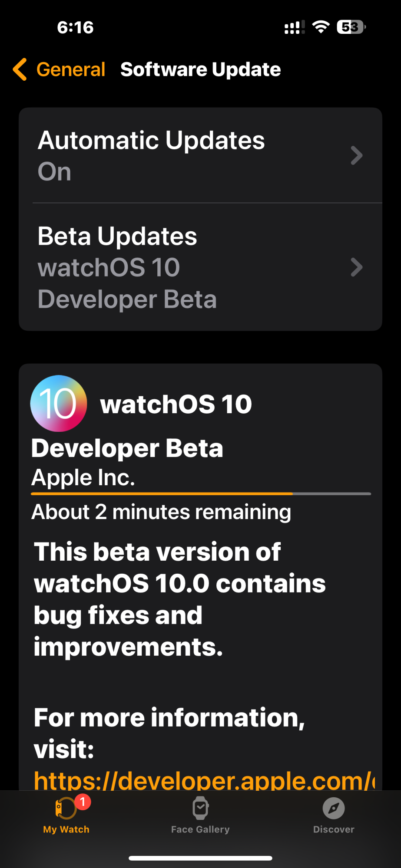Open Automatic Updates settings row

[200, 155]
